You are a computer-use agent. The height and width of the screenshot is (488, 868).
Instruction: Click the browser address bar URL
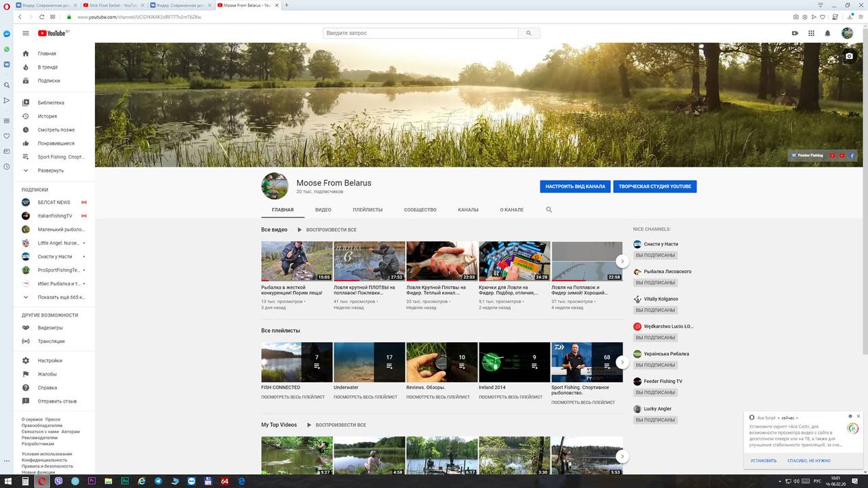(139, 16)
